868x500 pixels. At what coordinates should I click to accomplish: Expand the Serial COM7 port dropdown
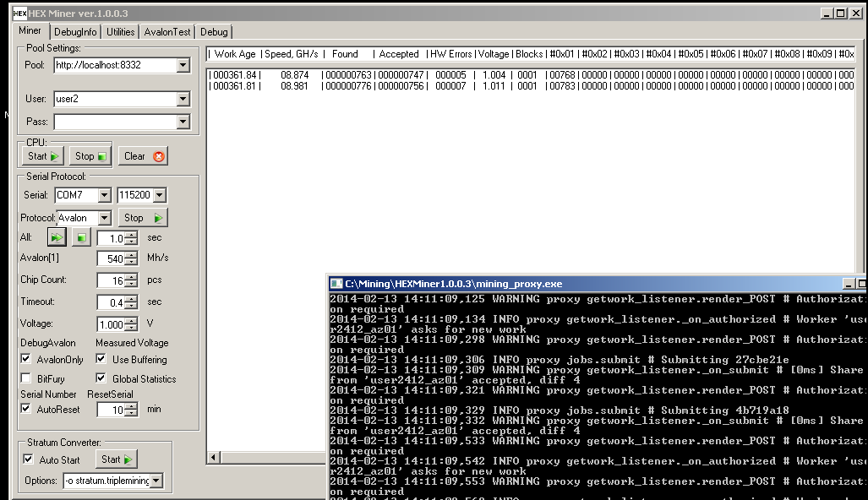coord(104,195)
